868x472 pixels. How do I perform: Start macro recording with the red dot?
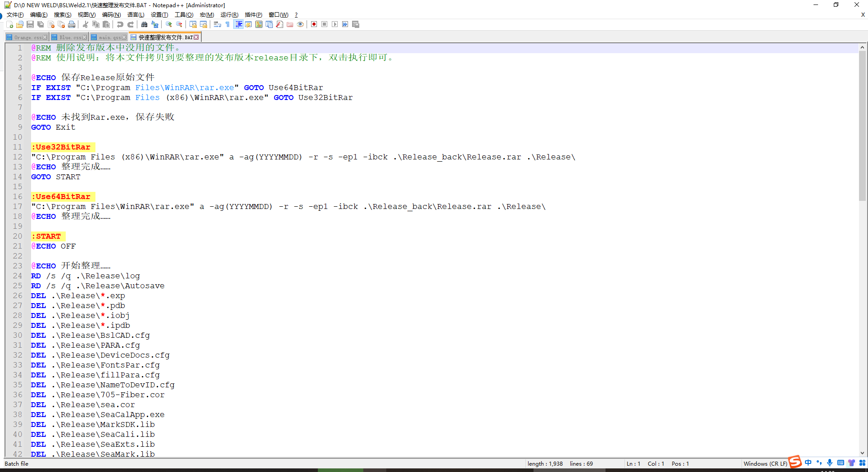[314, 24]
